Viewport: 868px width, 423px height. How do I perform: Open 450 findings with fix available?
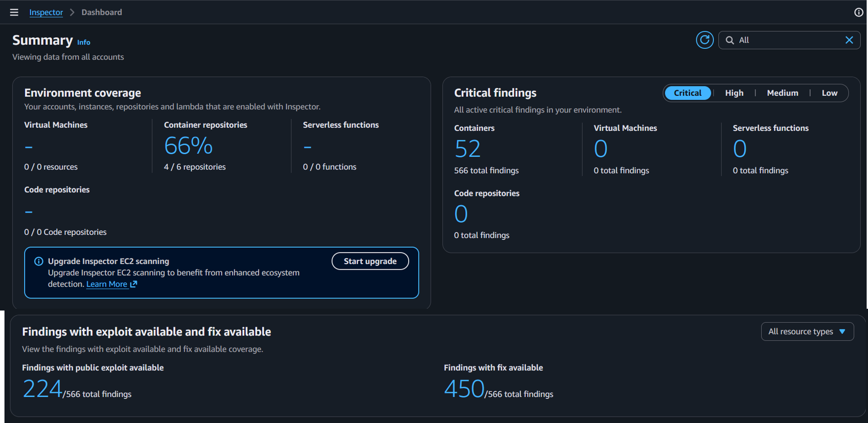(464, 388)
